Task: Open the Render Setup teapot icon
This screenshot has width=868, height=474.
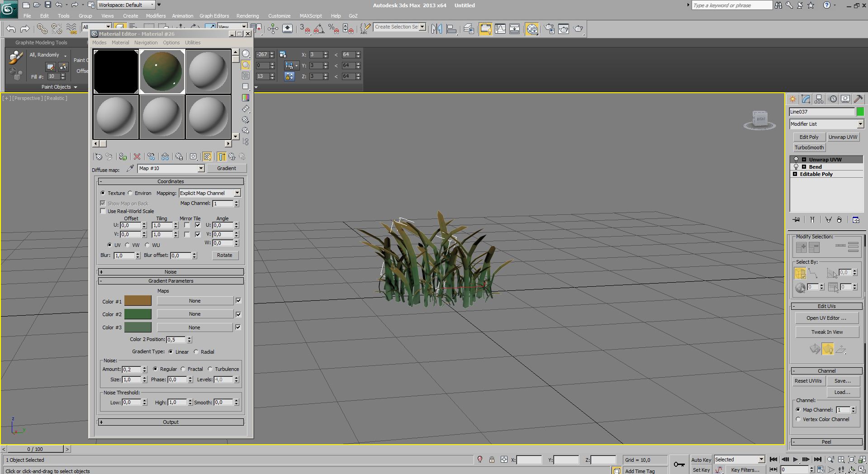Action: coord(549,29)
